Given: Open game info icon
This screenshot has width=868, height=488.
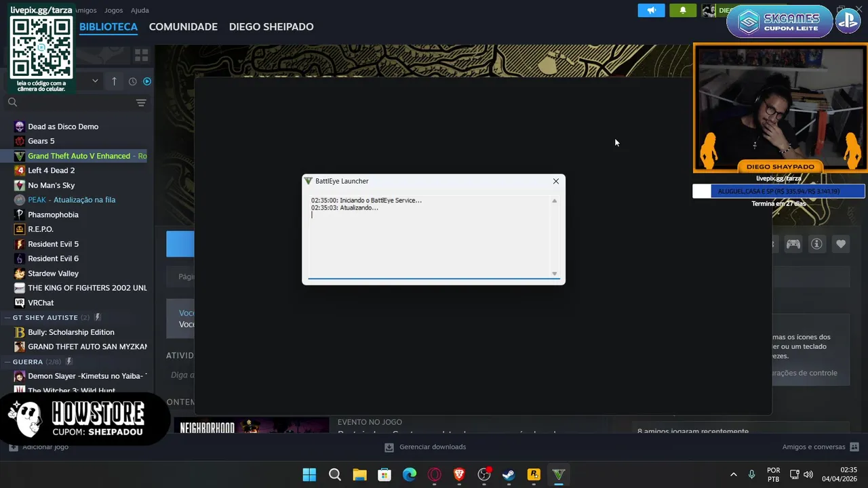Looking at the screenshot, I should click(816, 244).
